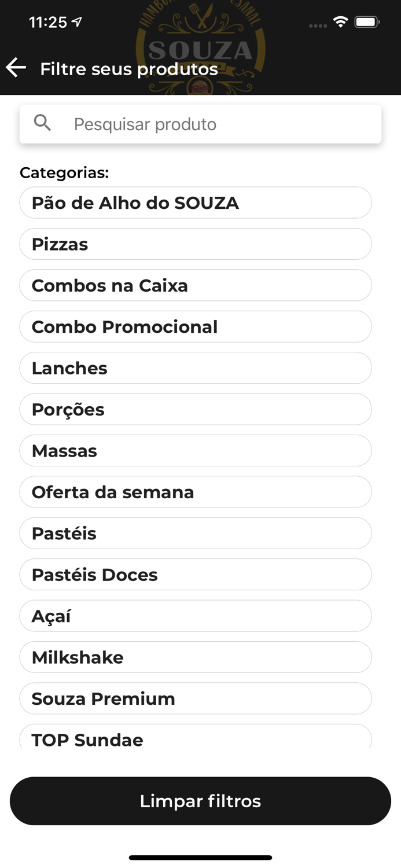Viewport: 401px width, 868px height.
Task: Tap the back arrow to exit filters
Action: tap(16, 68)
